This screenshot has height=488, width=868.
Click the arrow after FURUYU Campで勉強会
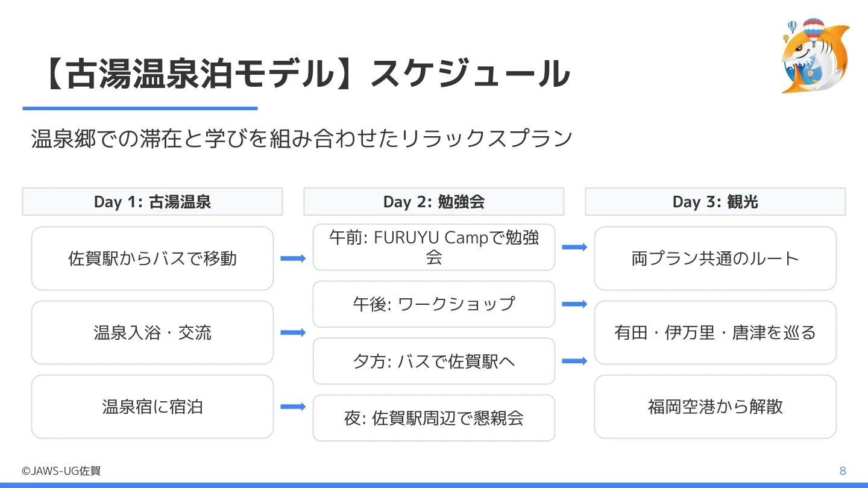(574, 247)
